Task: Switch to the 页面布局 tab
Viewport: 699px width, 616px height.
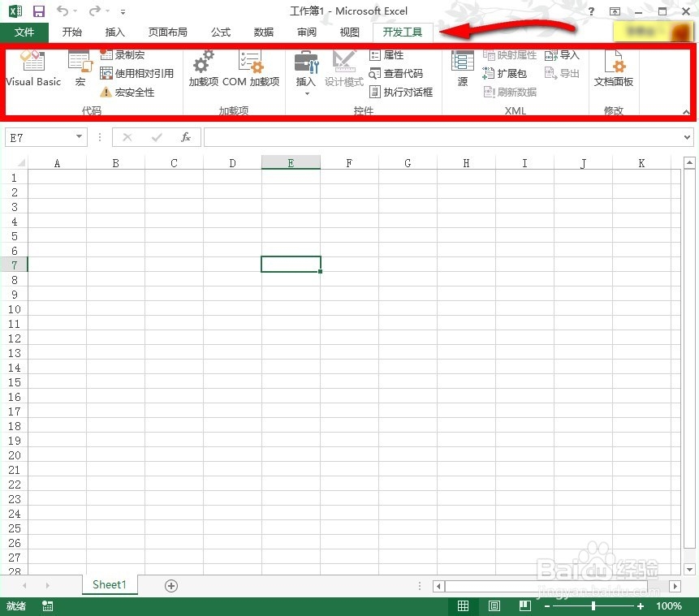Action: coord(167,32)
